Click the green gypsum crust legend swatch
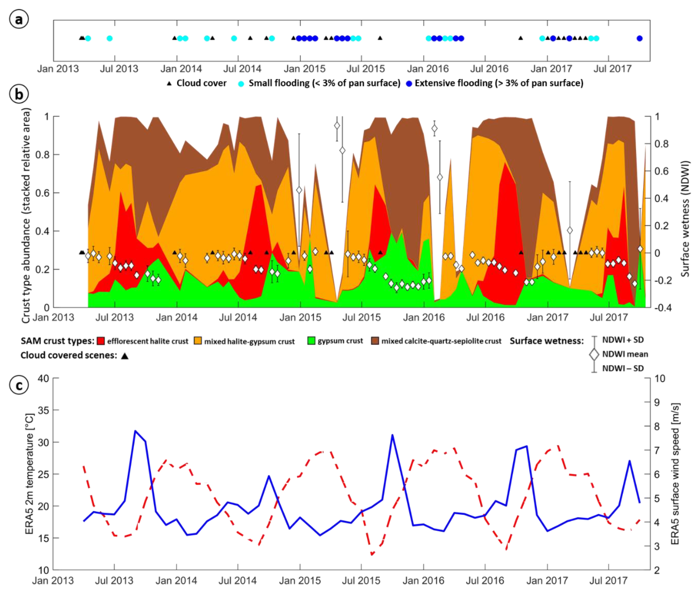 coord(311,341)
